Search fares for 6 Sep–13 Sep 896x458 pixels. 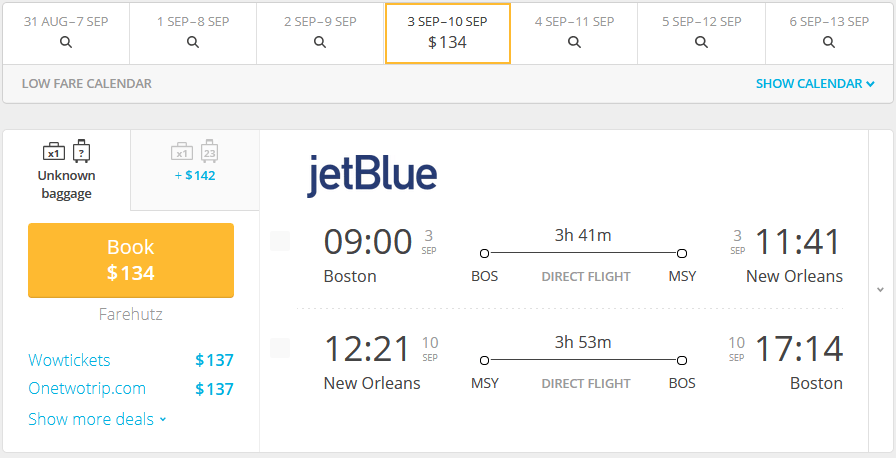(829, 42)
